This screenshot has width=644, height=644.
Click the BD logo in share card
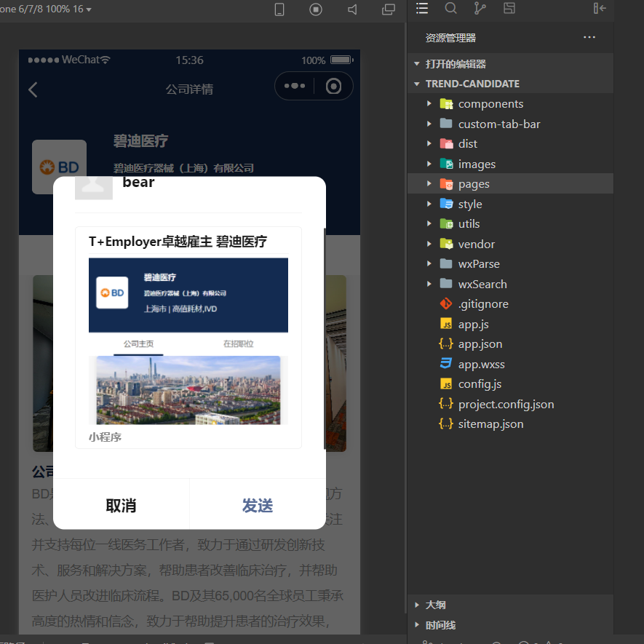112,293
